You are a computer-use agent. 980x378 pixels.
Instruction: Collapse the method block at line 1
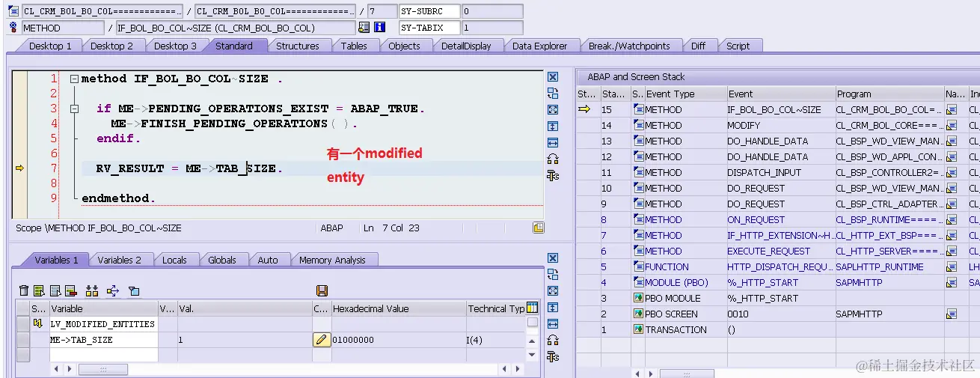(x=73, y=79)
